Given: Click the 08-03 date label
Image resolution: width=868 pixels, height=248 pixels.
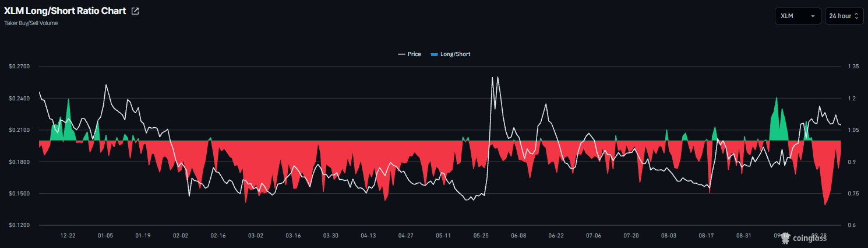Looking at the screenshot, I should click(x=669, y=236).
